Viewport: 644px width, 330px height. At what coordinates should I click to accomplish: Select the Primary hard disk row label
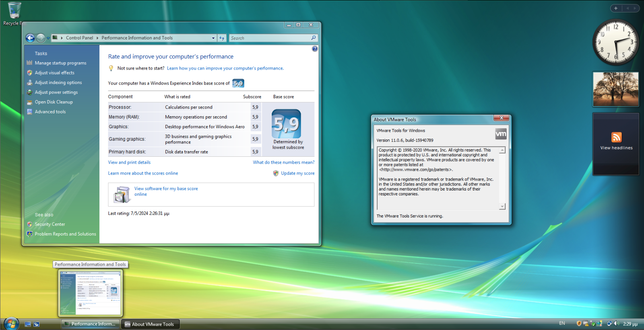coord(127,152)
